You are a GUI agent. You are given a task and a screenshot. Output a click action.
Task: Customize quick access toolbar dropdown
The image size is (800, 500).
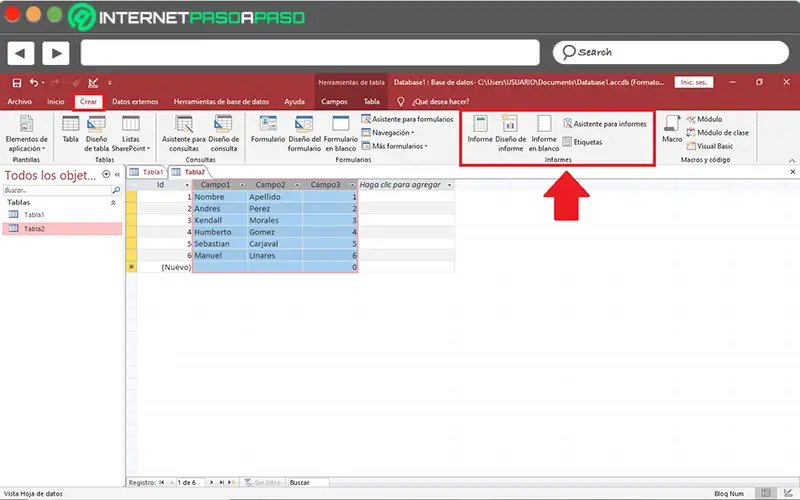110,83
